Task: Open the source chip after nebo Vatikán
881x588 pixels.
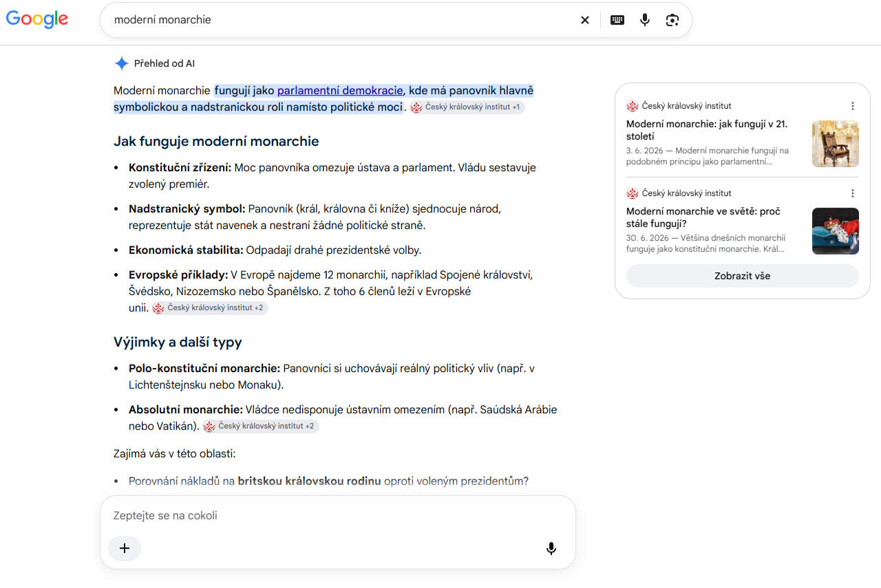Action: [x=261, y=426]
